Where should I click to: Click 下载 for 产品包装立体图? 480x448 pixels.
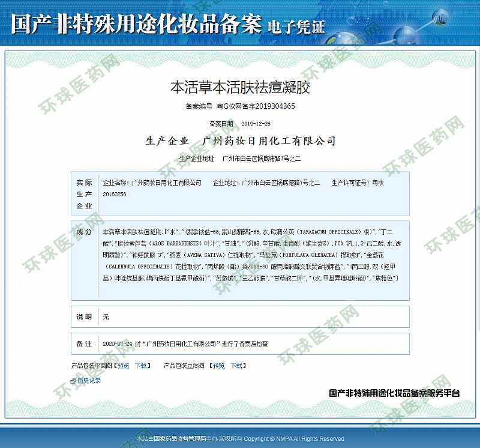(x=237, y=365)
